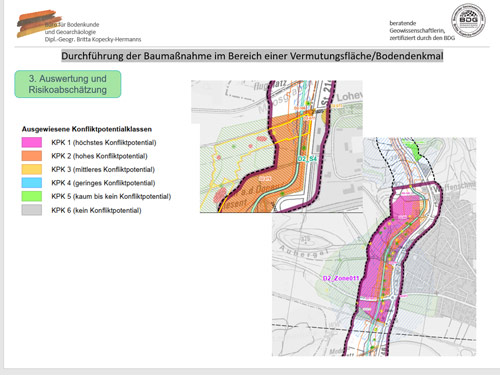Select the magenta KPK 1 color swatch
Image resolution: width=500 pixels, height=375 pixels.
(32, 142)
